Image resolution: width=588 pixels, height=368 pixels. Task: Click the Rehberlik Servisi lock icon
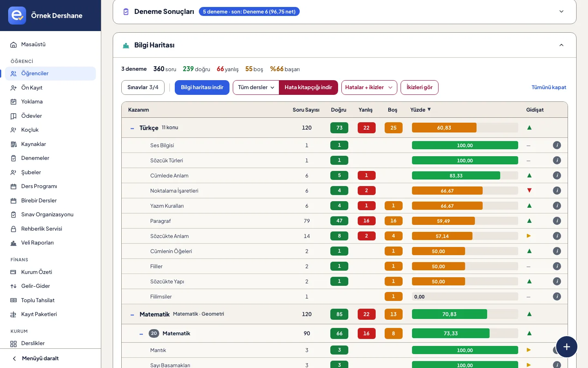(x=13, y=229)
